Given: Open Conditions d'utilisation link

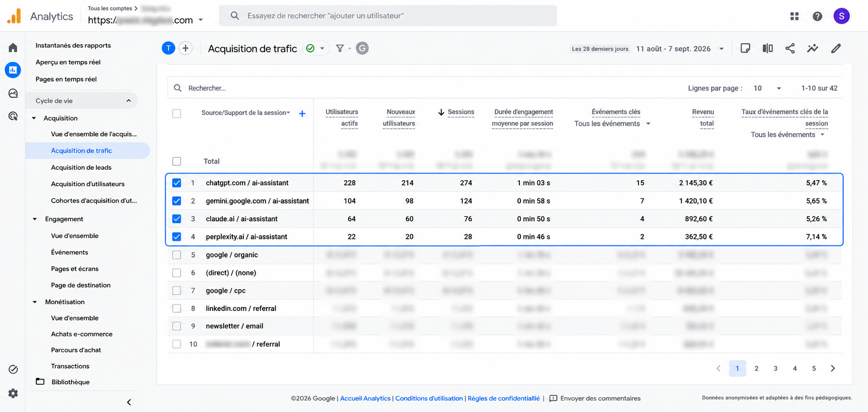Looking at the screenshot, I should [x=429, y=398].
